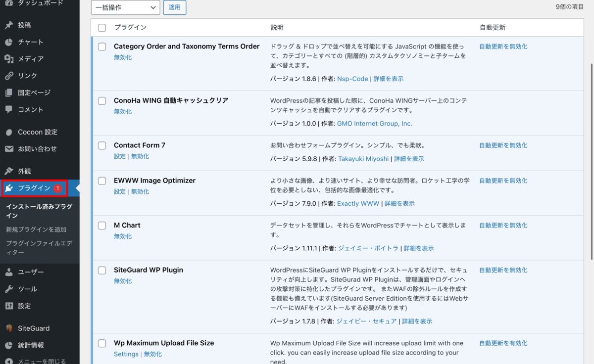Open the 固定ページ menu

(x=40, y=92)
